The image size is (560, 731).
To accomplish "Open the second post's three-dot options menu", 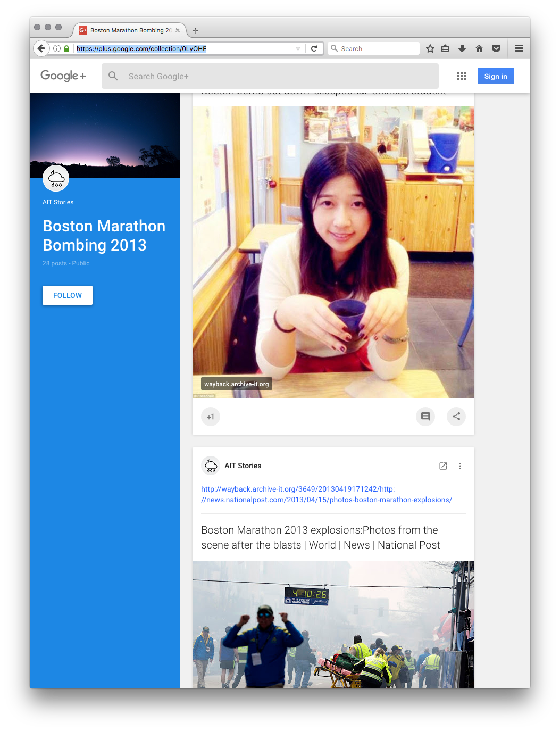I will (x=460, y=466).
